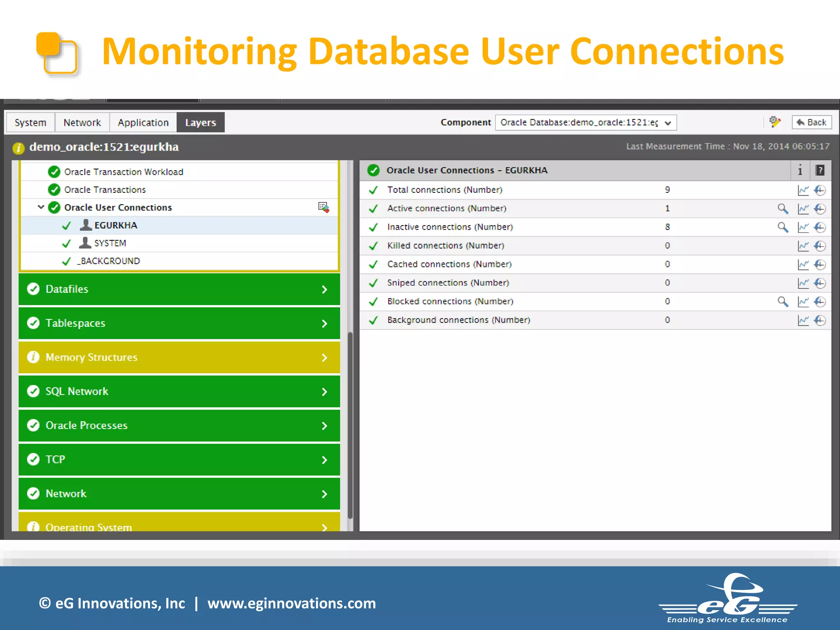Select SYSTEM user in tree
This screenshot has height=630, width=840.
[x=179, y=243]
